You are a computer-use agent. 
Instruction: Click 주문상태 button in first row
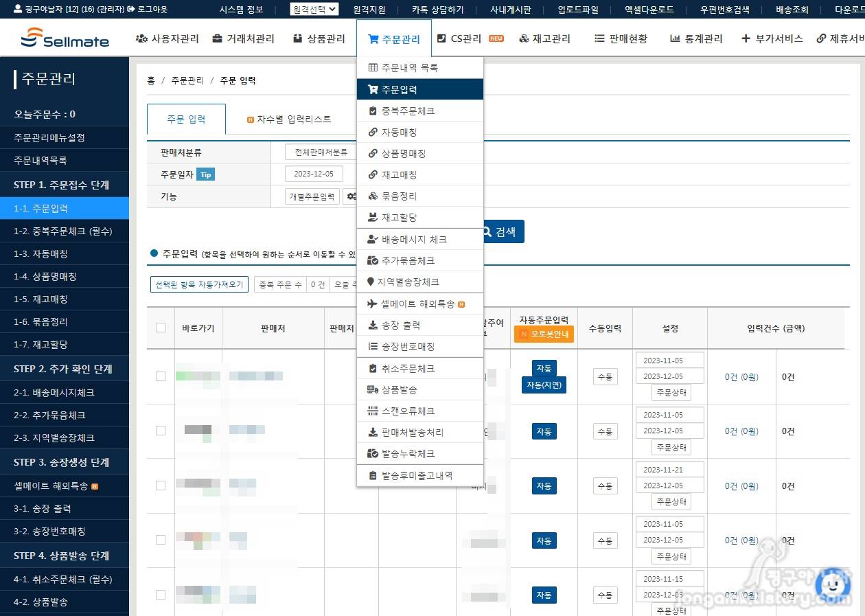tap(671, 393)
